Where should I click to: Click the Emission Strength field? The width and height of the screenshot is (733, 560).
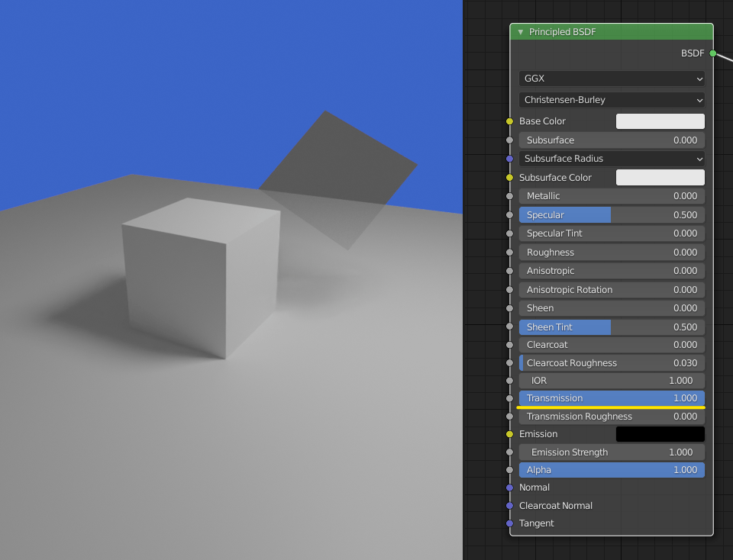pyautogui.click(x=611, y=452)
